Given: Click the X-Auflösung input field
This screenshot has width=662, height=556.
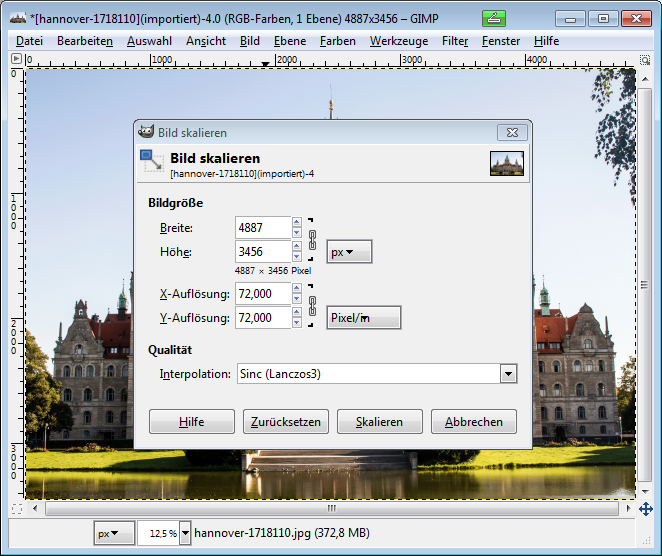Looking at the screenshot, I should click(x=263, y=293).
